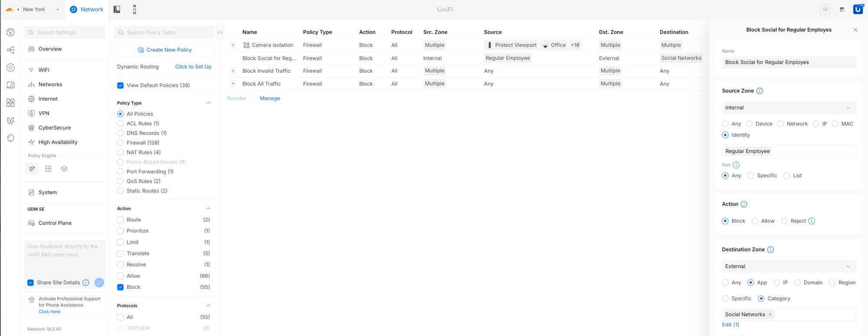
Task: Open the UniFi account avatar icon
Action: coord(858,10)
